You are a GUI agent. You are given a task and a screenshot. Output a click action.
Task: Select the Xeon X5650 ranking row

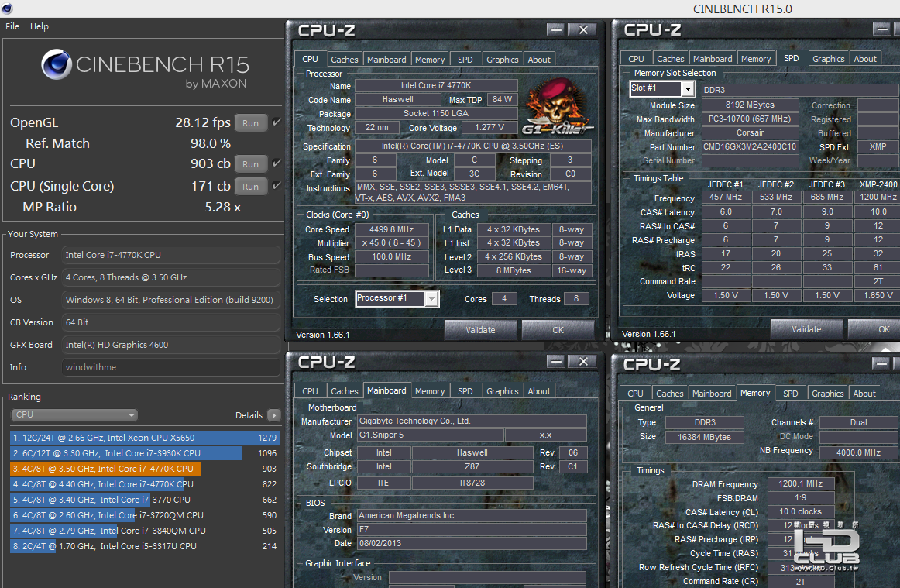(145, 438)
